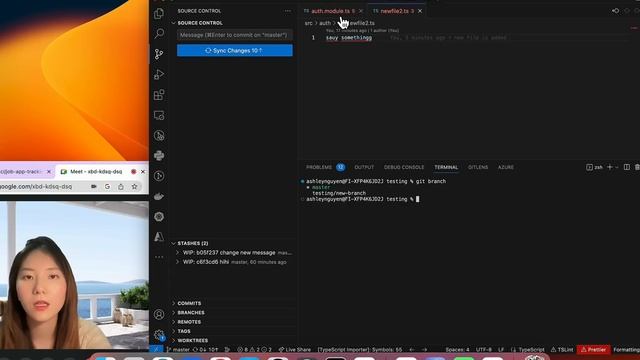Show additional views ellipsis in activity bar
The image size is (640, 360).
(159, 257)
